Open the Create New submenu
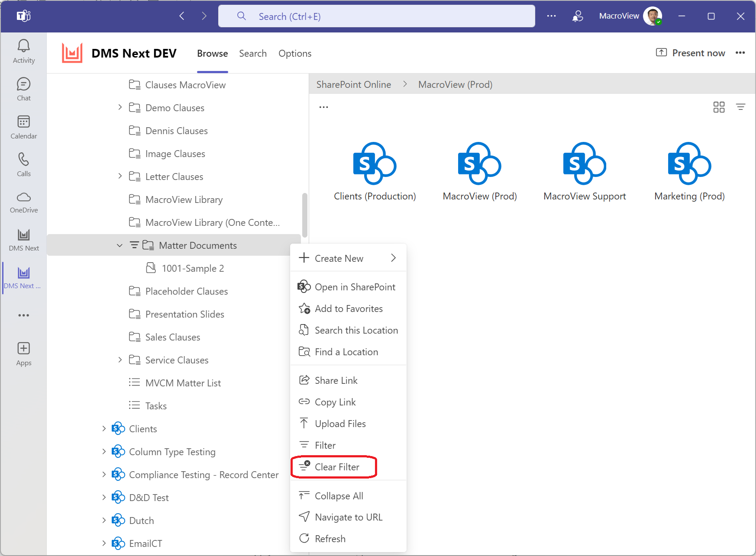The image size is (756, 556). point(348,258)
